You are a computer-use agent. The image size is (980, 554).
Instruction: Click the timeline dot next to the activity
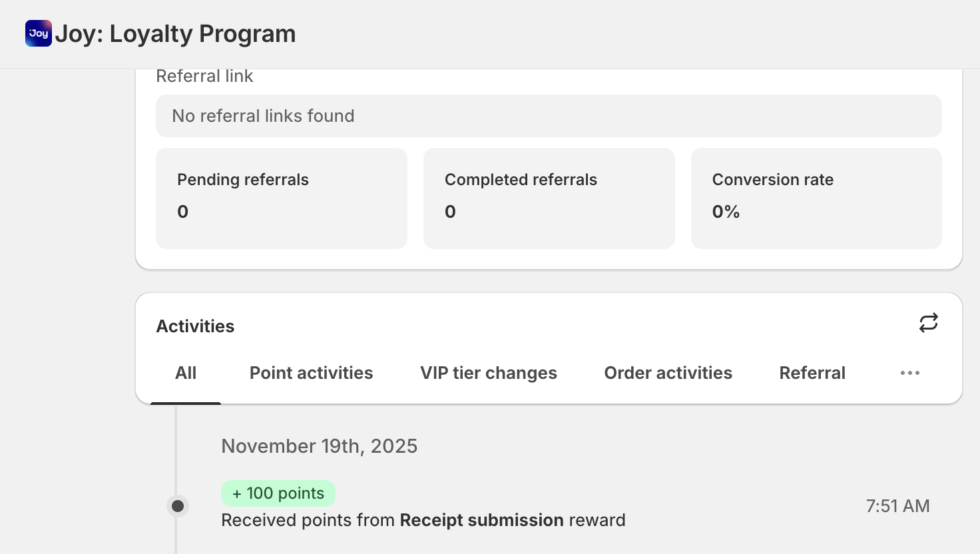178,506
